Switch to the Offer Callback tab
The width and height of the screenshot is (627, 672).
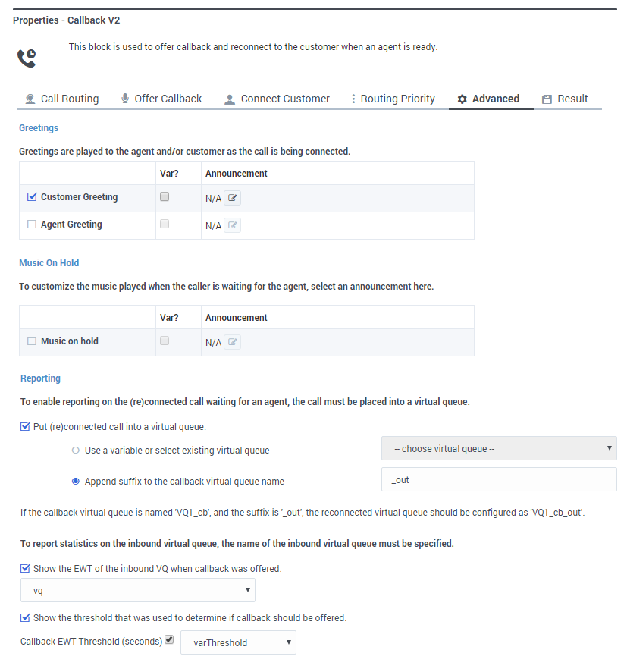coord(161,99)
